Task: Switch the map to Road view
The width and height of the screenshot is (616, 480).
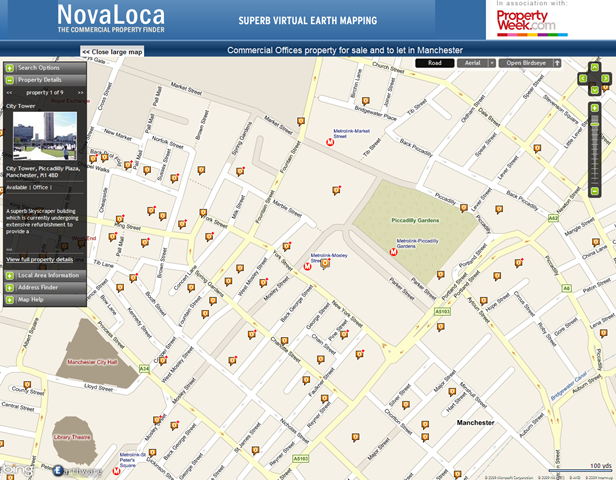Action: 434,63
